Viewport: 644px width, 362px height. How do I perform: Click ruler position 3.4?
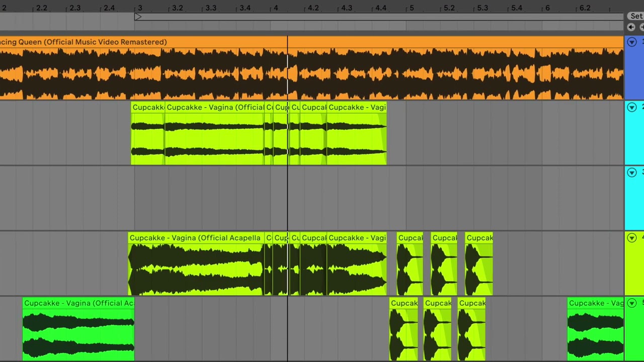point(245,8)
